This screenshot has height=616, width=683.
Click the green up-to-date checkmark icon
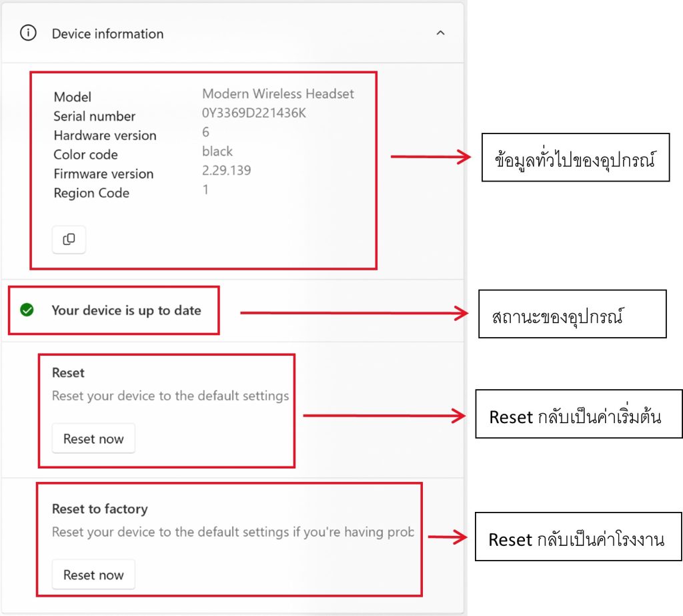pos(27,310)
